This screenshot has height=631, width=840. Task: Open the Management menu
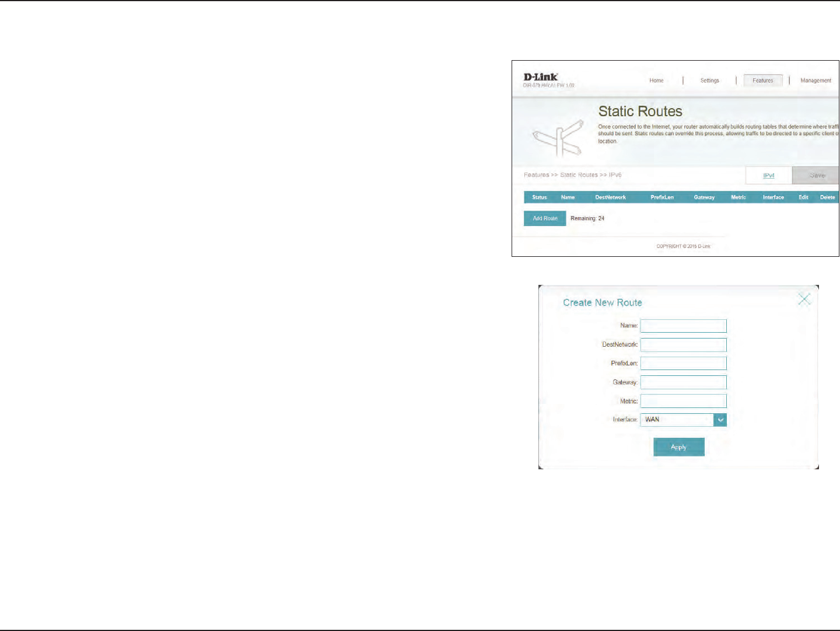(x=815, y=81)
